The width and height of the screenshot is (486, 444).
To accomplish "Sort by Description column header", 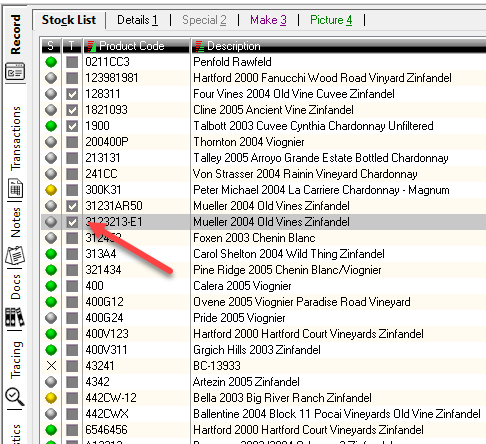I will 339,46.
